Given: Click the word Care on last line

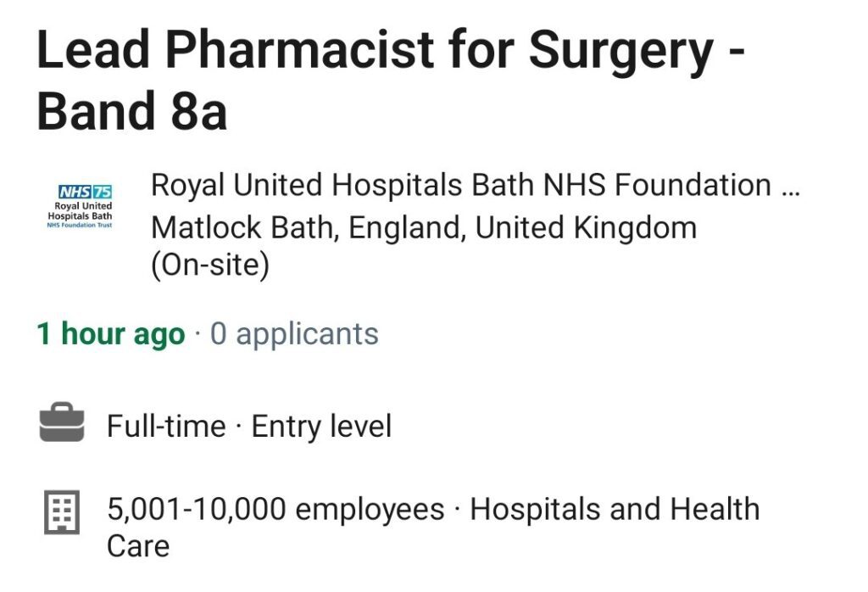Looking at the screenshot, I should [138, 546].
